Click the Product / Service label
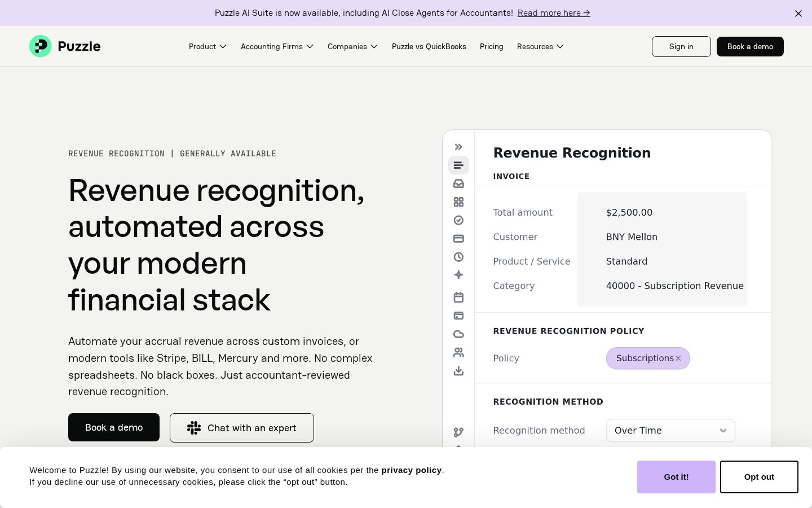The height and width of the screenshot is (508, 812). [532, 261]
